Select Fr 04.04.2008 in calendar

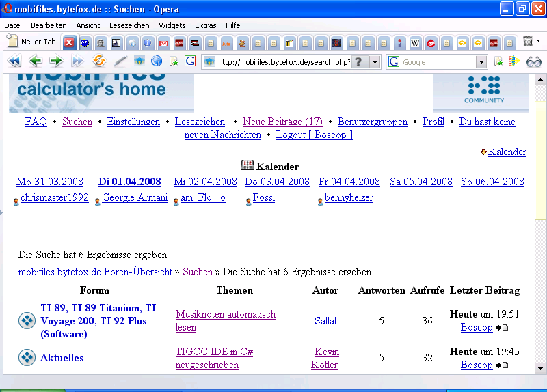pyautogui.click(x=349, y=182)
